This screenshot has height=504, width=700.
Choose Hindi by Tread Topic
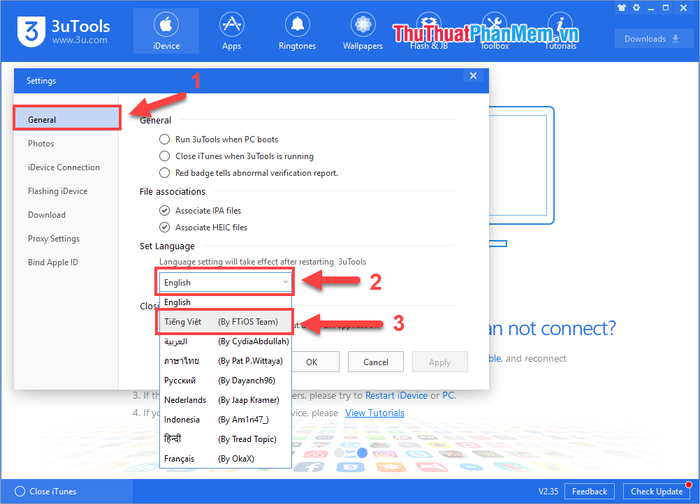pyautogui.click(x=225, y=439)
